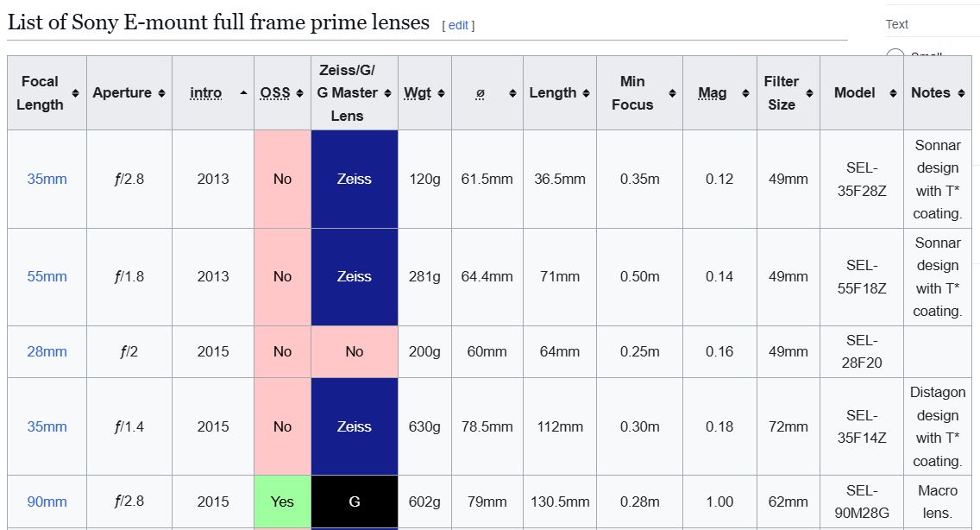Sort by Mag column arrows
980x530 pixels.
coord(746,93)
